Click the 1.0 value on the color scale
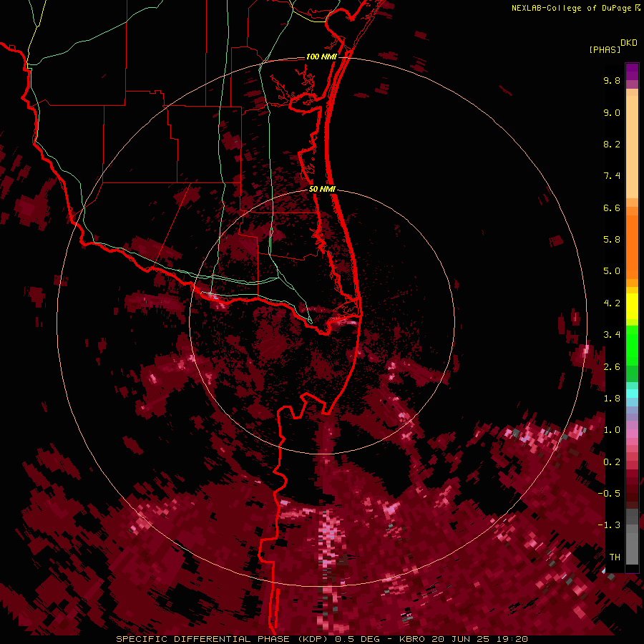Viewport: 644px width, 644px height. click(x=612, y=430)
